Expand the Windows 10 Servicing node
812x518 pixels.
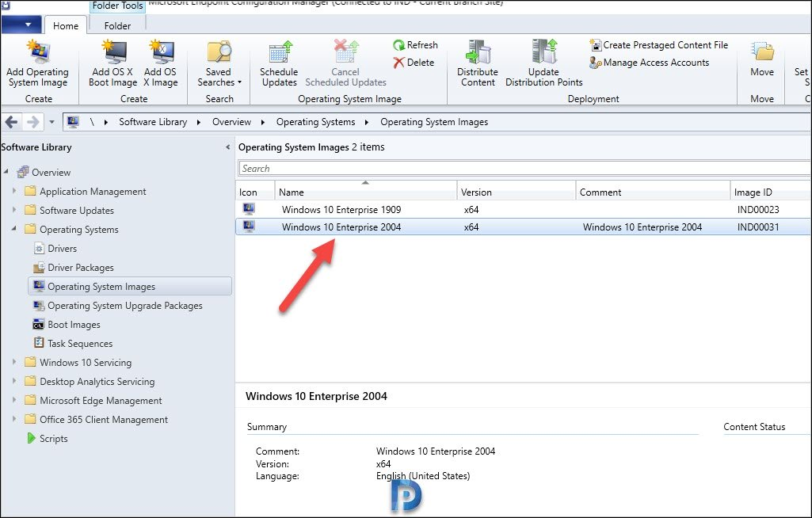[x=14, y=362]
